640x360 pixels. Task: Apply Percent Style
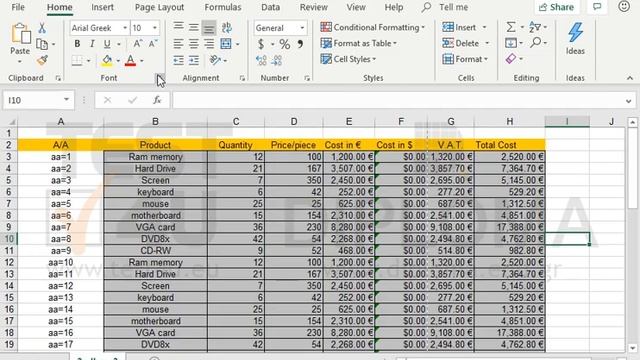tap(284, 44)
